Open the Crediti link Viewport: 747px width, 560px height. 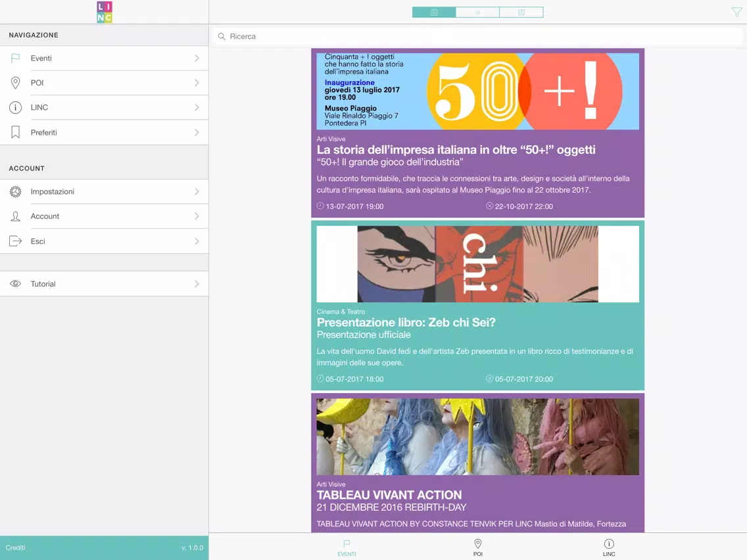pyautogui.click(x=15, y=548)
